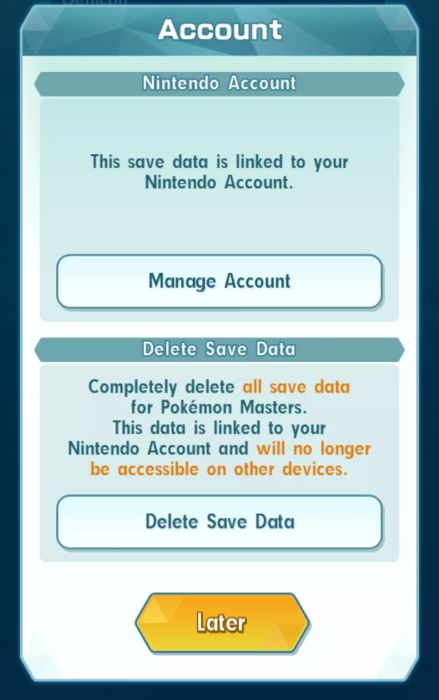Click empty space above the linked message
The height and width of the screenshot is (700, 439).
[x=219, y=125]
